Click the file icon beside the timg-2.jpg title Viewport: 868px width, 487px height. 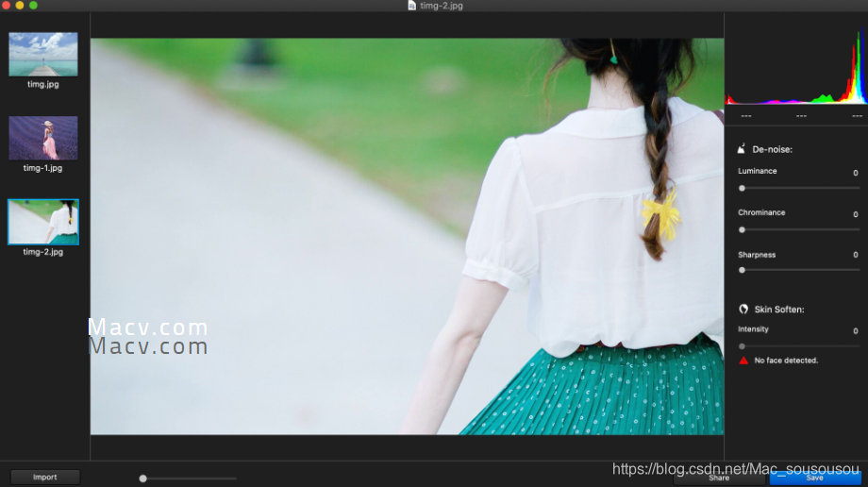tap(412, 5)
